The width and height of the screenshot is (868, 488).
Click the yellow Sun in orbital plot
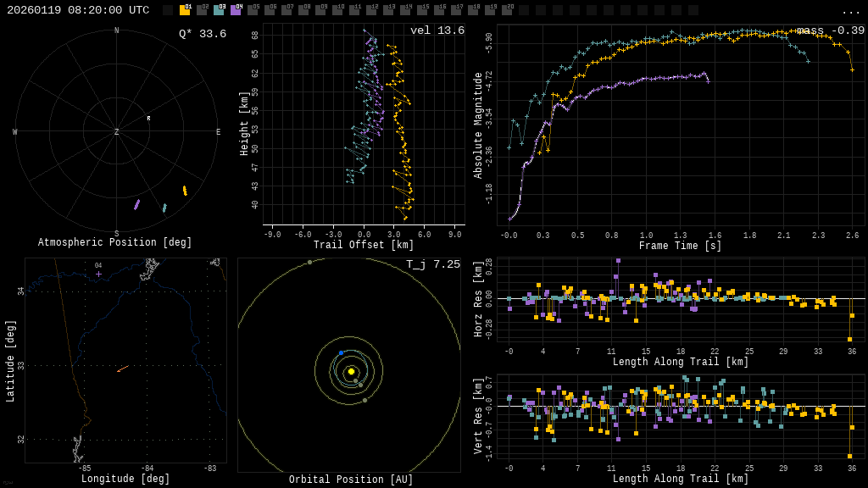pyautogui.click(x=351, y=371)
